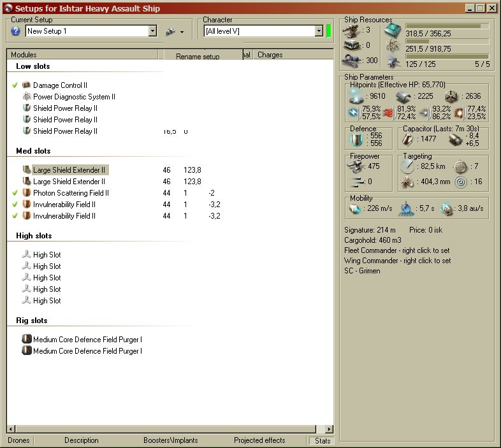Viewport: 501px width, 448px height.
Task: Toggle first Invulnerability Field II checkmark
Action: [x=15, y=205]
